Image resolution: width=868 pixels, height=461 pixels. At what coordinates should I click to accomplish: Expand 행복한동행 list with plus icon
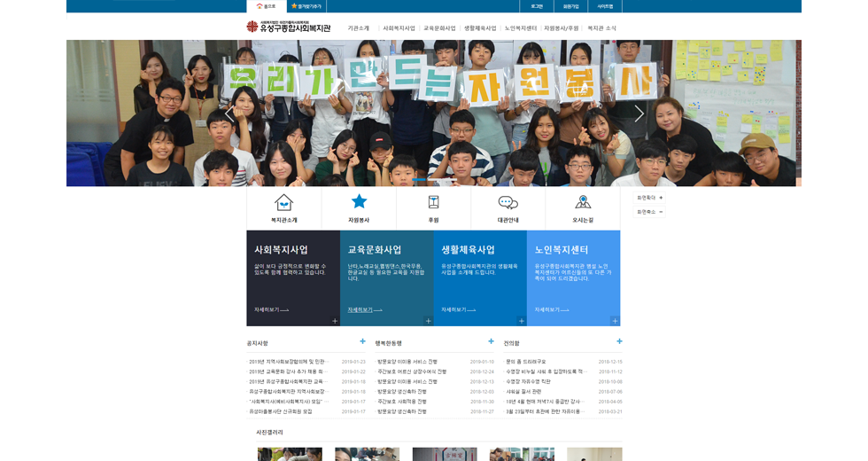491,341
